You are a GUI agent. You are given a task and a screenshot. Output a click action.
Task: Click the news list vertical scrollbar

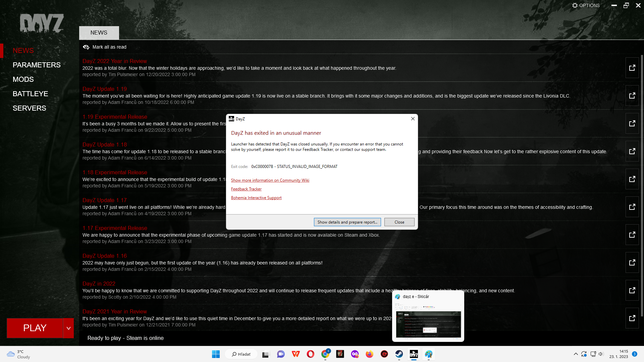(x=642, y=186)
